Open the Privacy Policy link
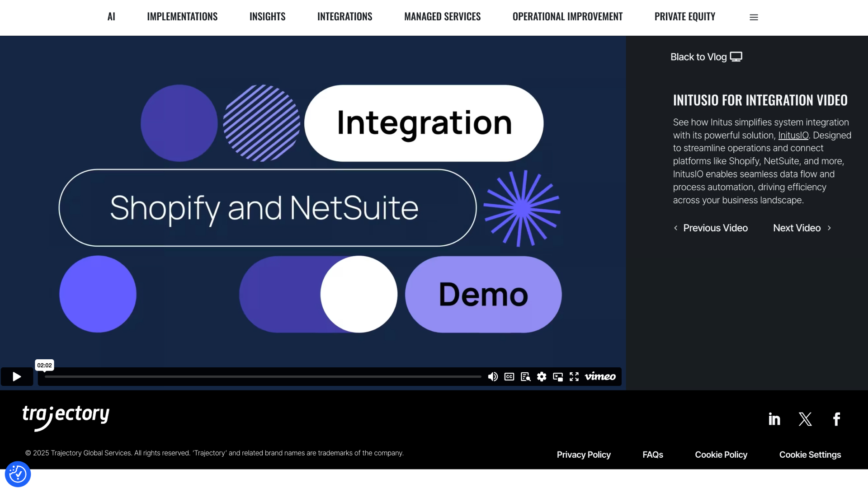The width and height of the screenshot is (868, 488). 583,455
